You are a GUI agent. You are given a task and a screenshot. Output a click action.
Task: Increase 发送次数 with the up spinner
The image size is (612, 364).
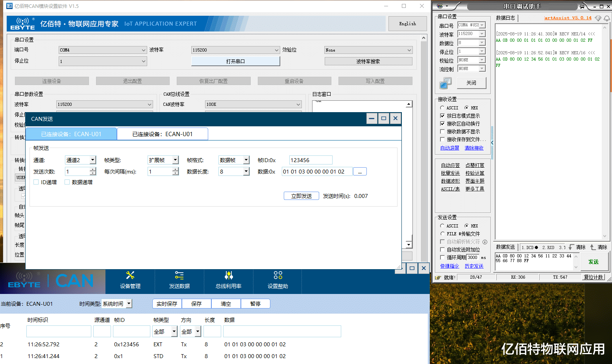(x=93, y=169)
